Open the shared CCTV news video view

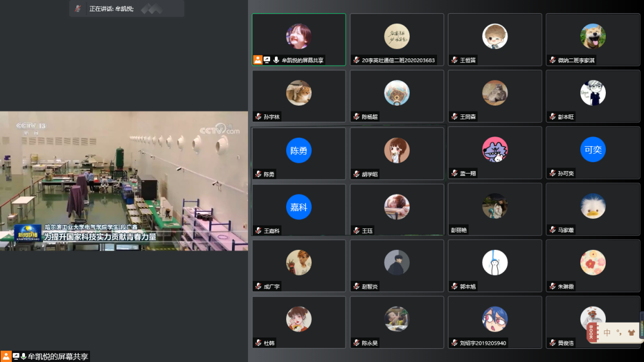[x=124, y=181]
